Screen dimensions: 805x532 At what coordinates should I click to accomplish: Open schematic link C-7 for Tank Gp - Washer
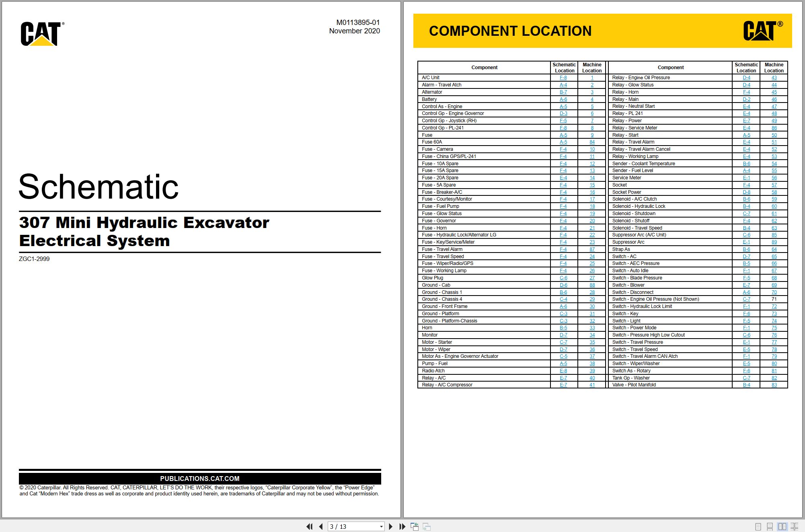(746, 378)
